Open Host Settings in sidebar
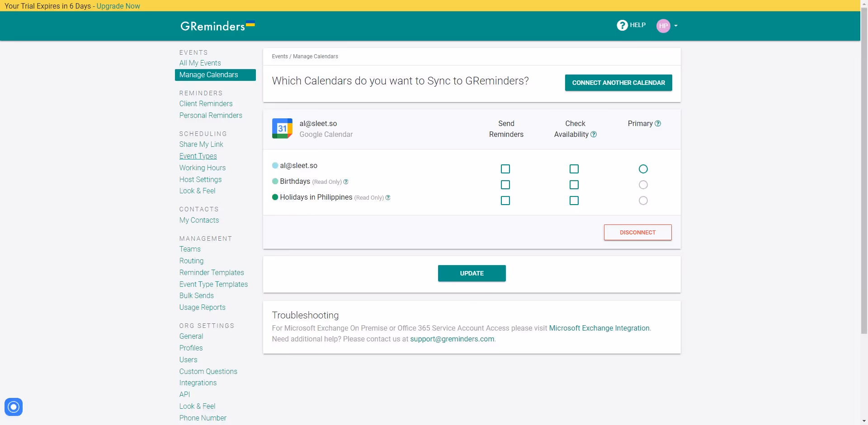 (200, 180)
